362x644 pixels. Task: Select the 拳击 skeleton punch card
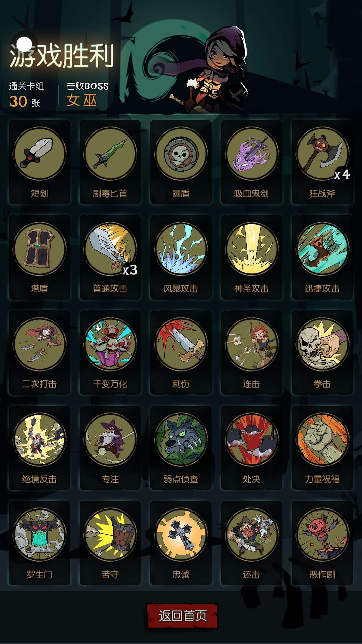point(322,353)
